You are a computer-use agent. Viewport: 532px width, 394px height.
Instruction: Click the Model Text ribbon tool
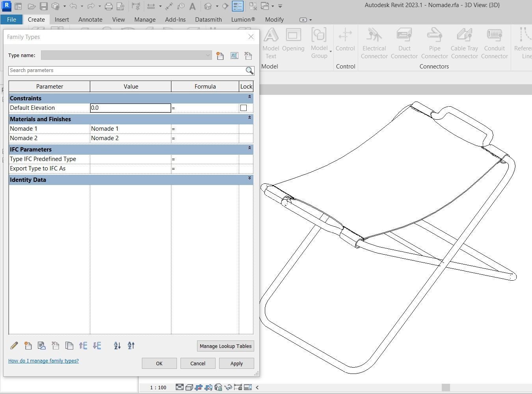[271, 44]
